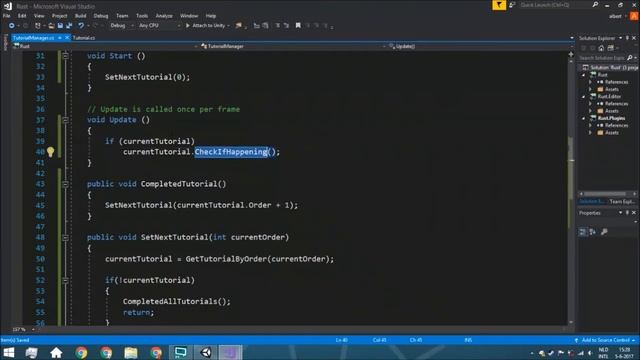640x360 pixels.
Task: Open the Windows Start button
Action: coord(8,353)
